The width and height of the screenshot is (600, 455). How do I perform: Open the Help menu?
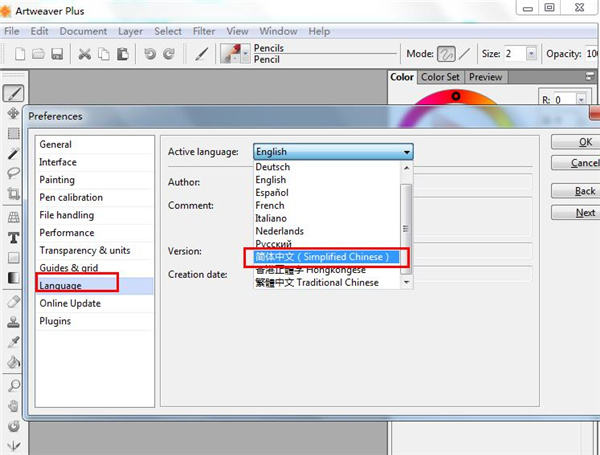[x=319, y=31]
